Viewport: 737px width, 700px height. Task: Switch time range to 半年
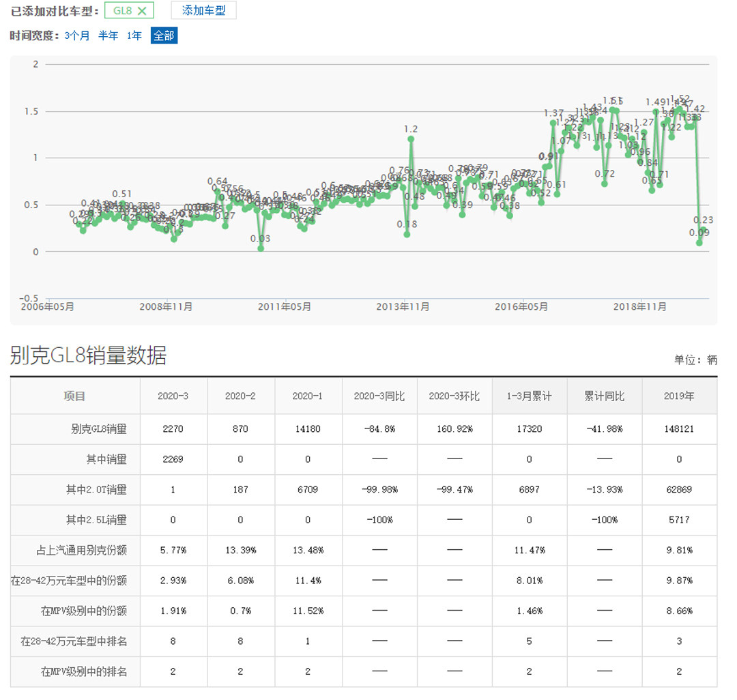click(x=108, y=36)
